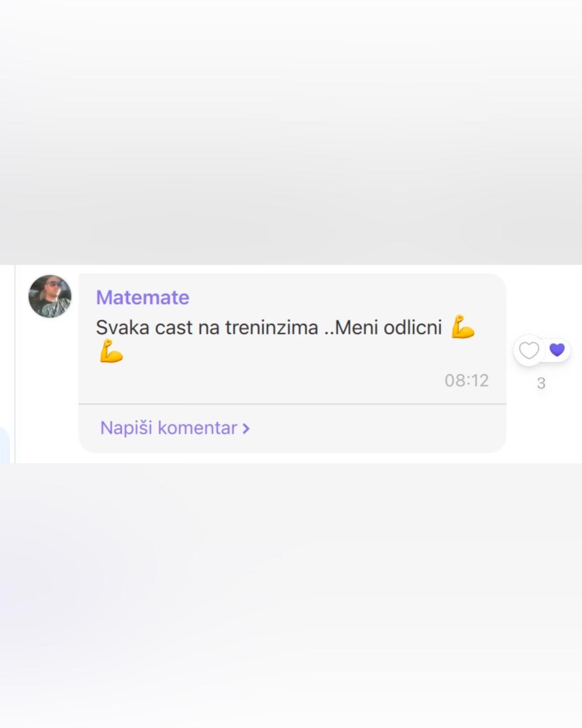Click the Napiši komentar link
This screenshot has width=582, height=728.
pos(175,428)
